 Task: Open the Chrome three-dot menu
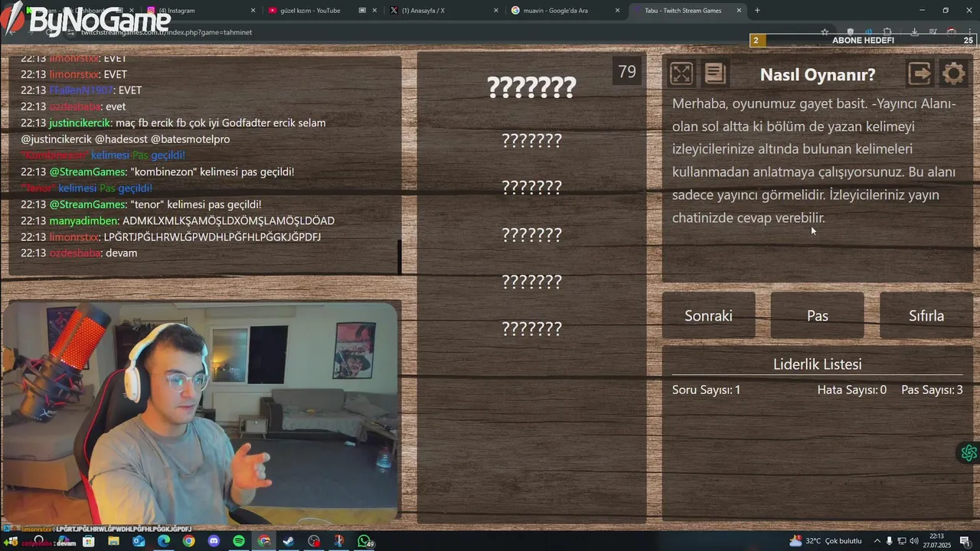click(970, 32)
